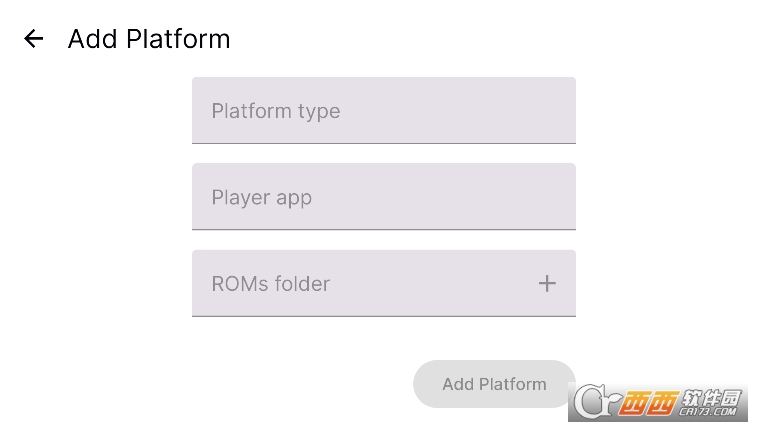This screenshot has height=432, width=768.
Task: Choose a platform type from the first field
Action: tap(384, 111)
